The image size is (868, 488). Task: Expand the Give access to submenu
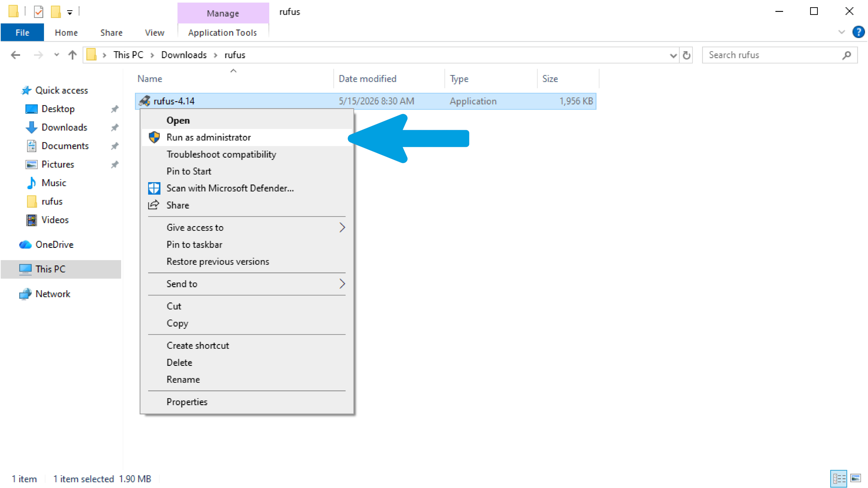click(x=247, y=228)
